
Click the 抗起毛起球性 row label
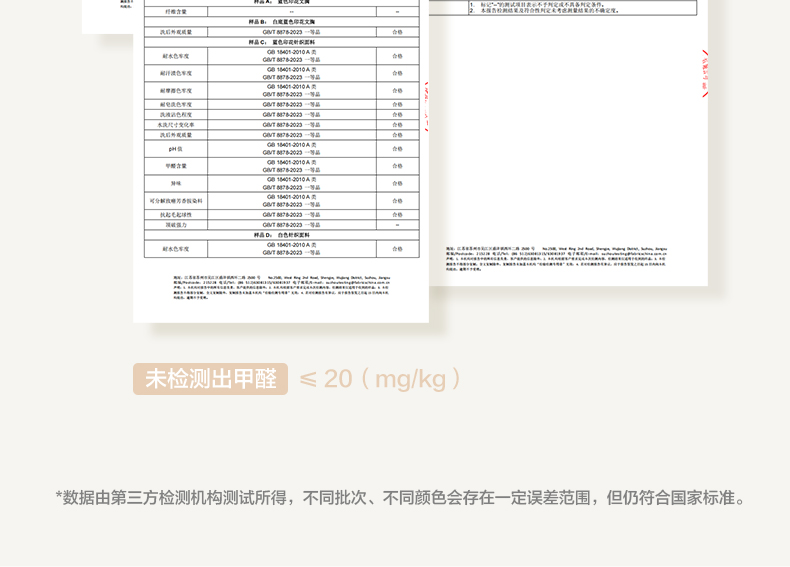(x=176, y=215)
